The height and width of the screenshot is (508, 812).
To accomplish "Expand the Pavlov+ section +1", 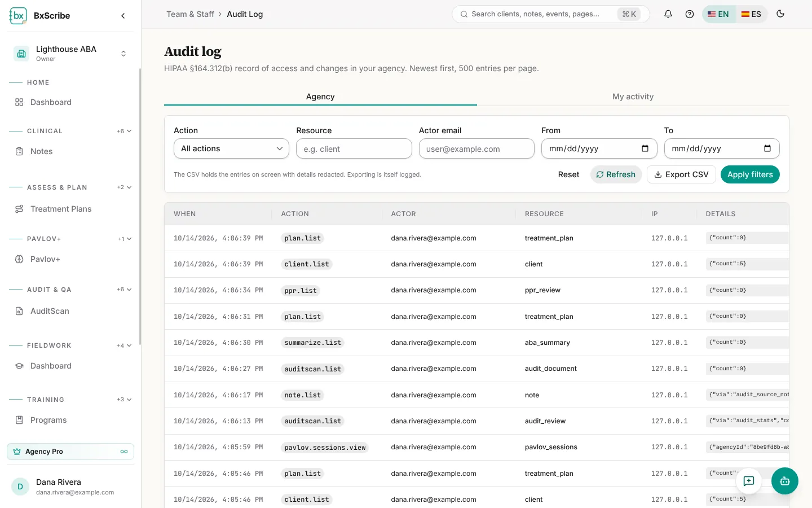I will (125, 239).
